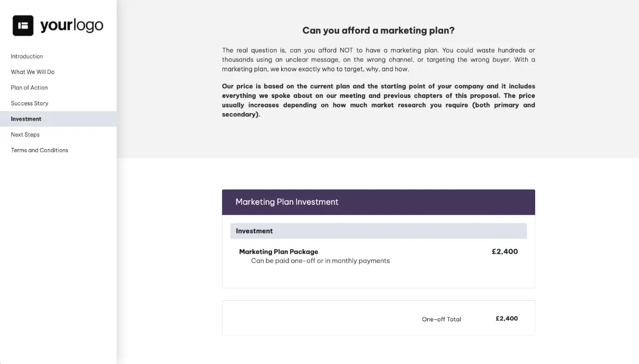The image size is (639, 364).
Task: Select the page heading about affording a marketing plan
Action: tap(378, 30)
